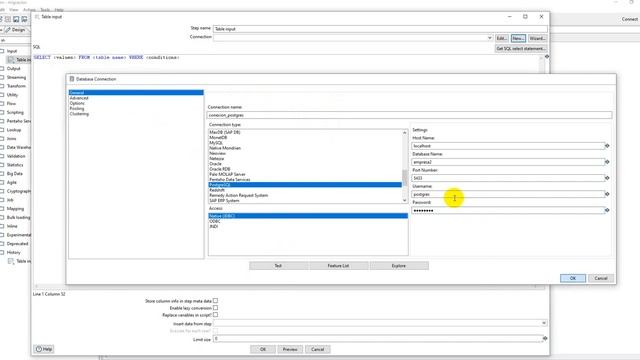
Task: Click Wizard button in Table input
Action: pyautogui.click(x=537, y=38)
